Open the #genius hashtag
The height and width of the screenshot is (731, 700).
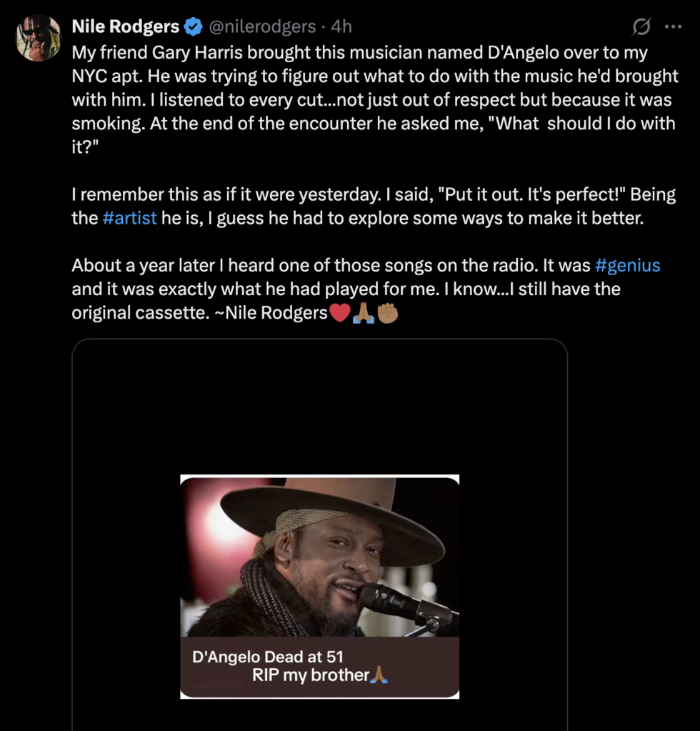click(627, 266)
